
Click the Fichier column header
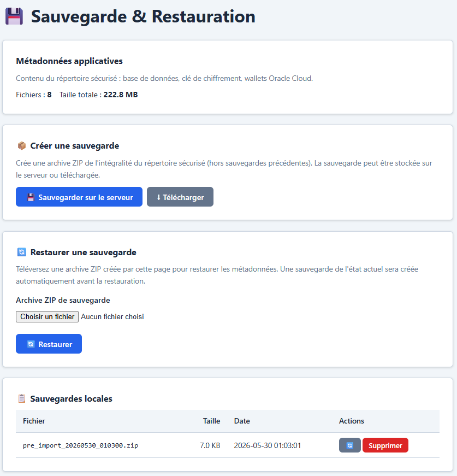point(34,421)
